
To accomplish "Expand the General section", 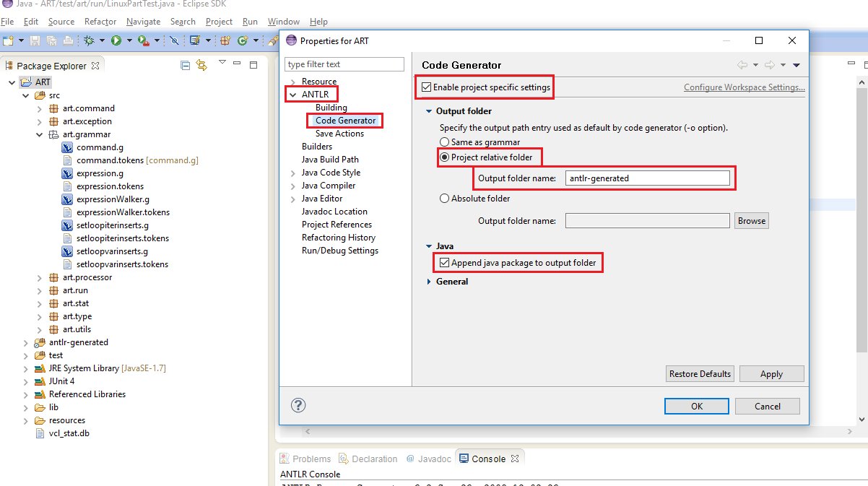I will [429, 282].
